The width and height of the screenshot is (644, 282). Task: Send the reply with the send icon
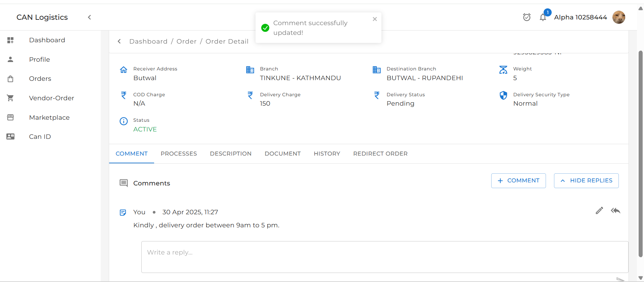(620, 279)
